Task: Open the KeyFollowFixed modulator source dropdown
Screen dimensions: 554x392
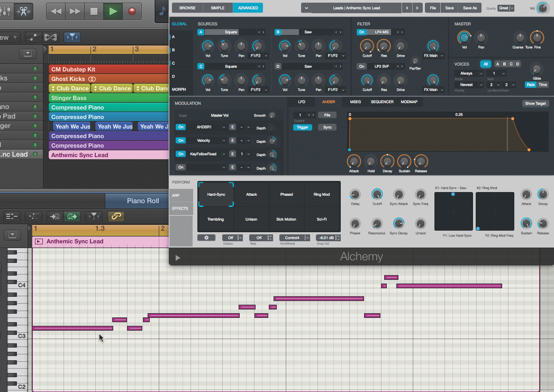Action: click(207, 154)
